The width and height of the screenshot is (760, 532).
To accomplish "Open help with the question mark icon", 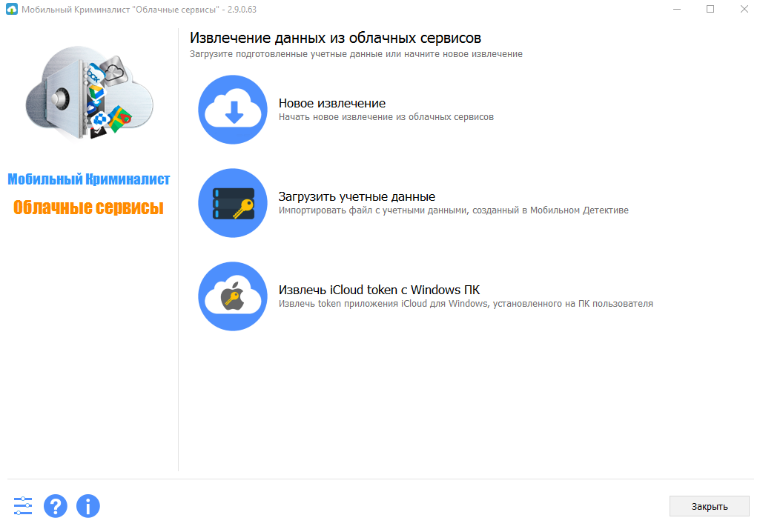I will pyautogui.click(x=56, y=506).
